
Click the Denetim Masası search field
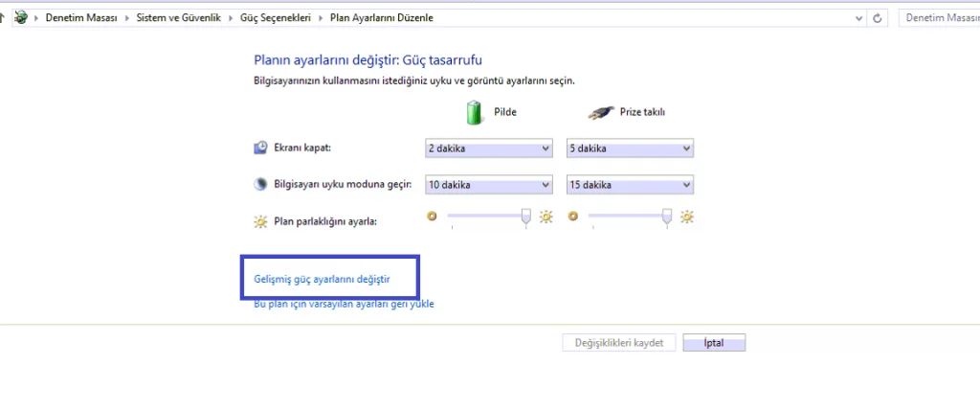click(939, 18)
